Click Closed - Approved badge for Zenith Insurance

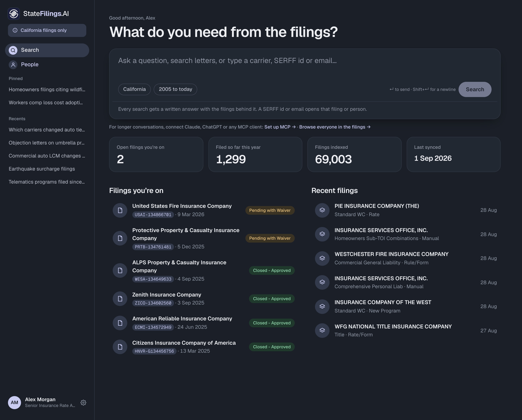coord(272,299)
